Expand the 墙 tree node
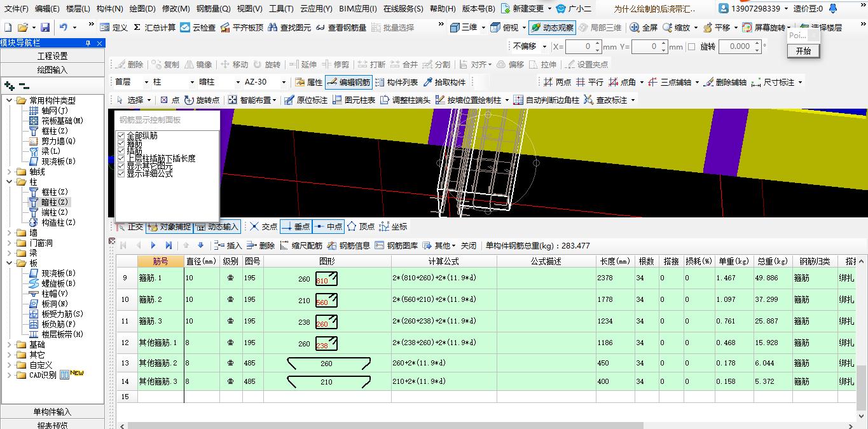868x429 pixels. (8, 233)
